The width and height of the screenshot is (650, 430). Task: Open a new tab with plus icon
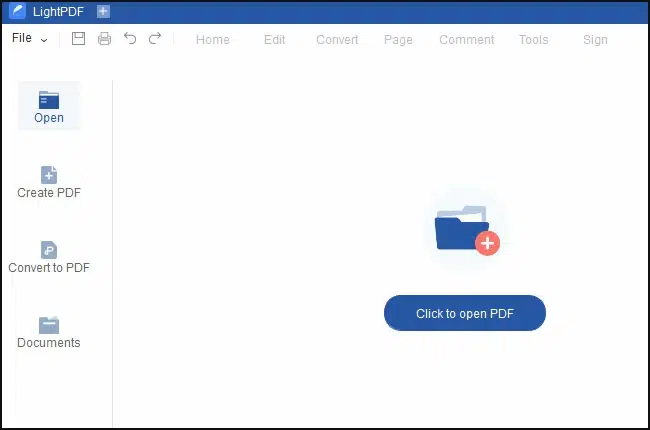(103, 11)
